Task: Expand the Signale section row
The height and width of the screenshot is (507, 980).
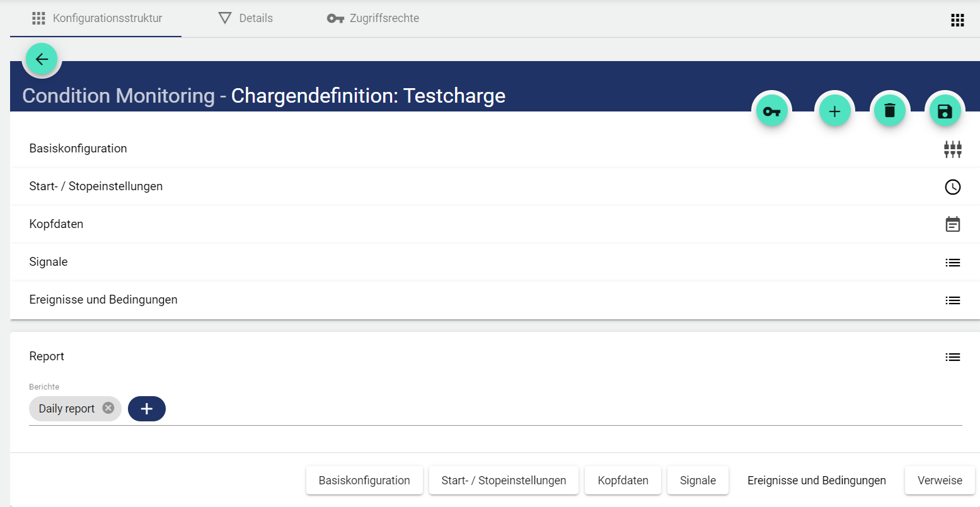Action: tap(49, 262)
